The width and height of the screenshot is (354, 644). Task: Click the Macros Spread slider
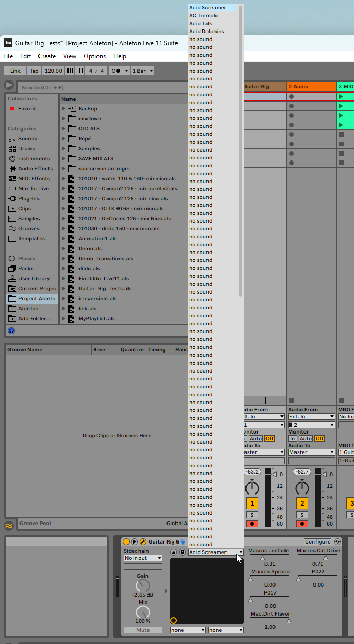pos(270,578)
